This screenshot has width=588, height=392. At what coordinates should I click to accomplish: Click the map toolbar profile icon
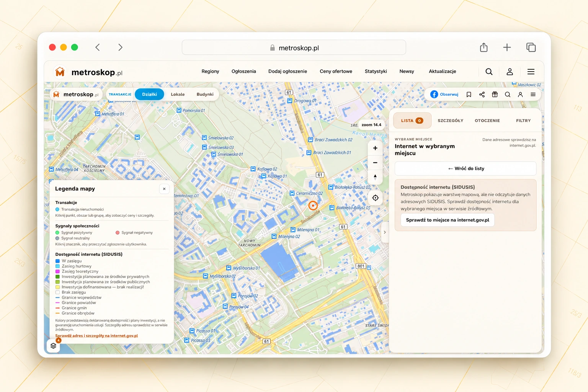(x=520, y=95)
